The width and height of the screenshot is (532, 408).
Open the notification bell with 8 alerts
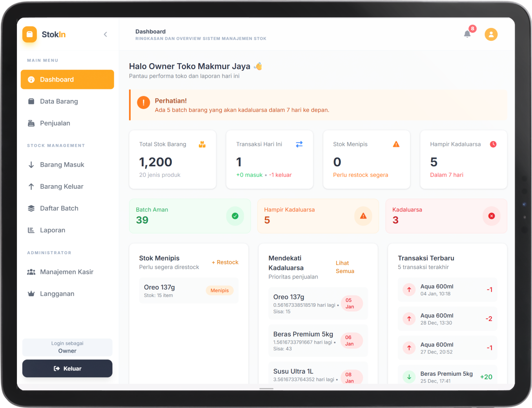pos(467,34)
